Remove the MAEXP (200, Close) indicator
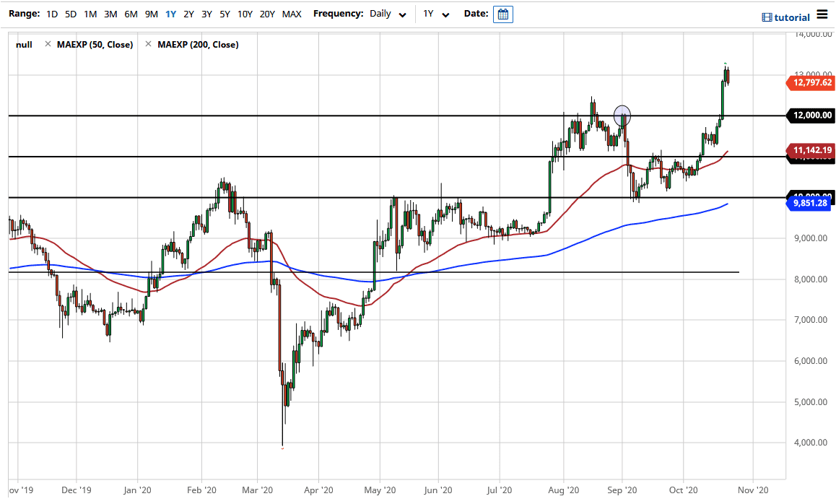 148,44
